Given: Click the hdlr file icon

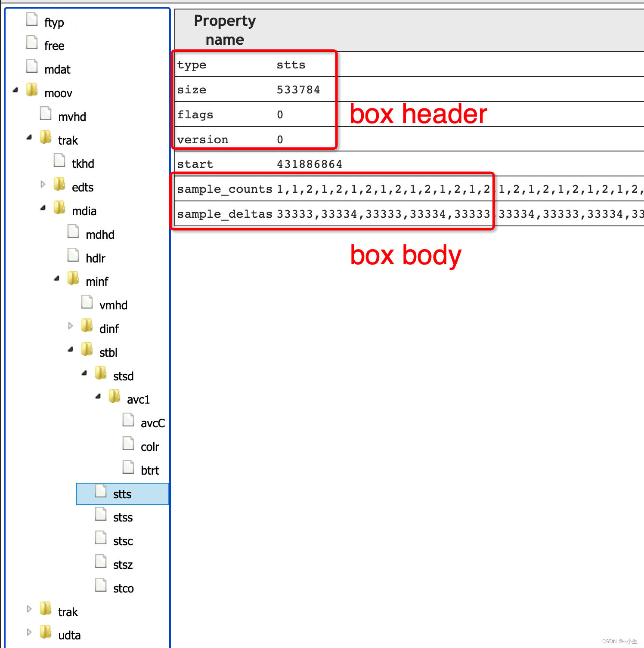Looking at the screenshot, I should coord(73,255).
